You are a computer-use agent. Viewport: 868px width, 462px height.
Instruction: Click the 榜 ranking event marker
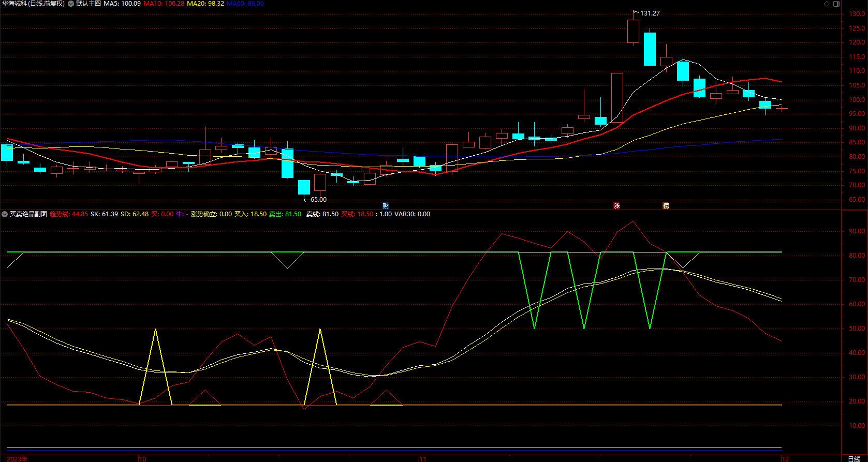click(x=666, y=206)
